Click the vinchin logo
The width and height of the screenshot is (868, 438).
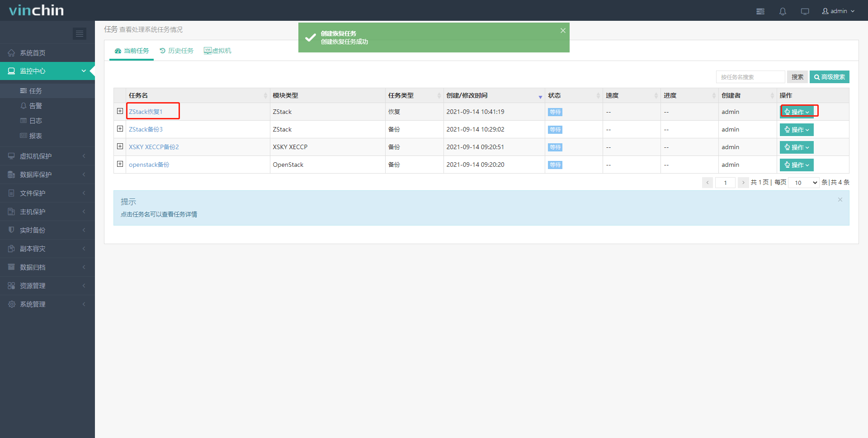pos(37,10)
